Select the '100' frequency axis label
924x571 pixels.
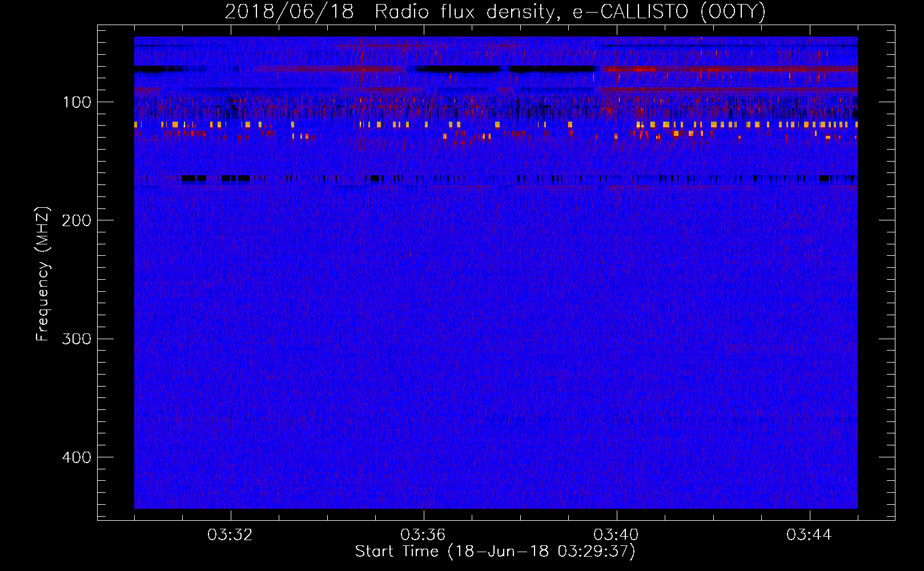tap(77, 102)
